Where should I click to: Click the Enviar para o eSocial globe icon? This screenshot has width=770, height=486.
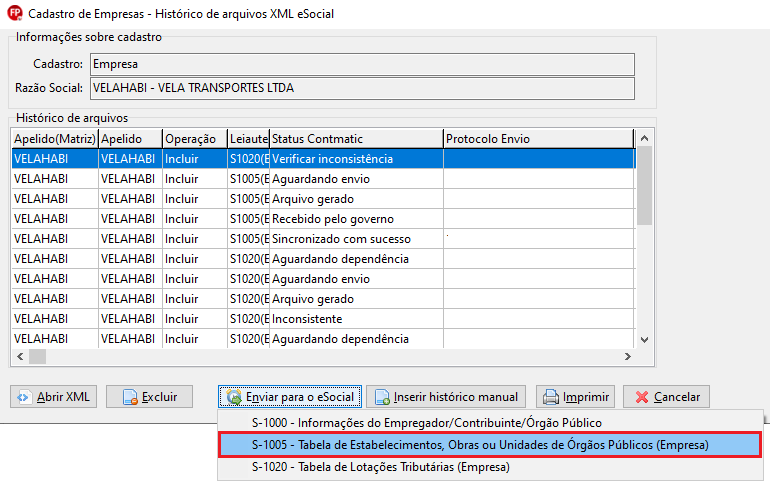click(x=234, y=397)
